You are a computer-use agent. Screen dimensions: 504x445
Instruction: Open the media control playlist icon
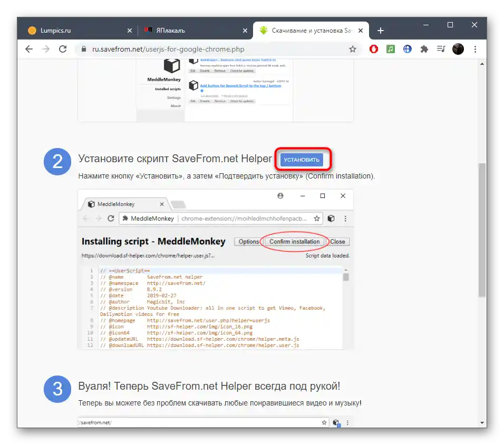[441, 49]
